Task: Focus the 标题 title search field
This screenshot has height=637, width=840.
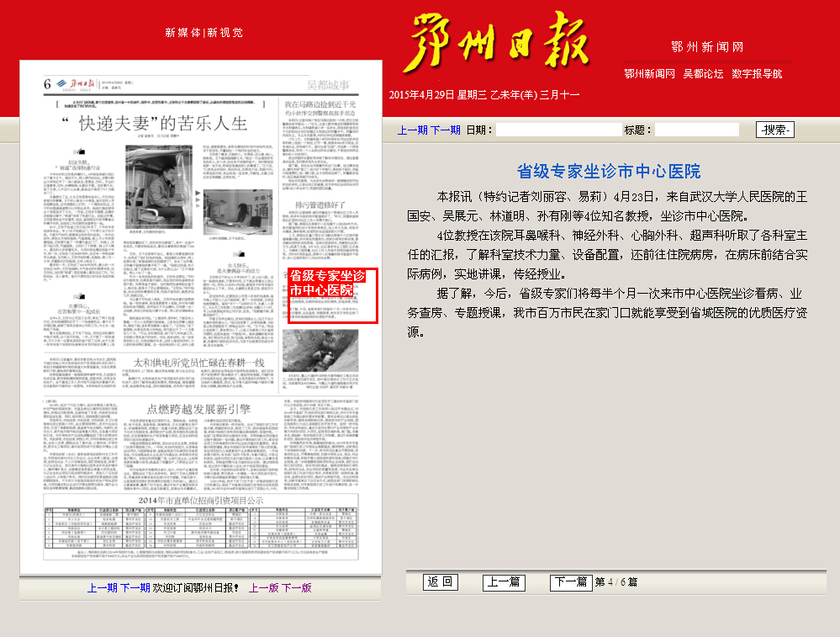Action: 697,130
